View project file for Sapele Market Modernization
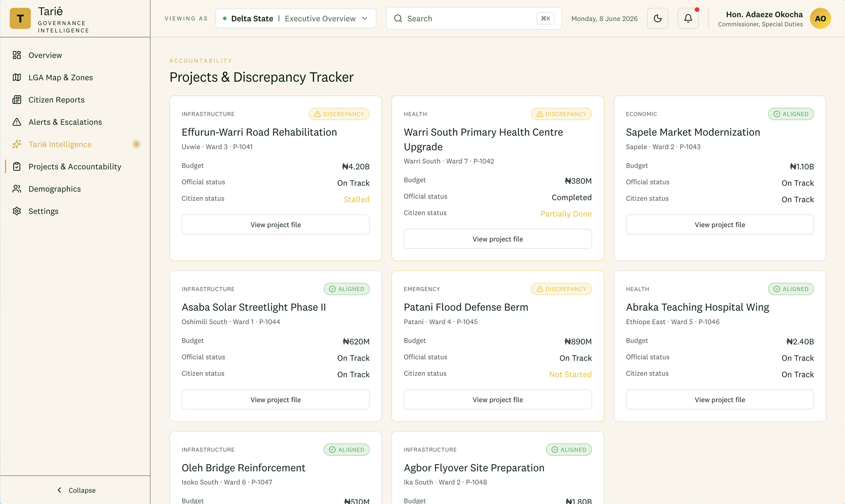 720,224
